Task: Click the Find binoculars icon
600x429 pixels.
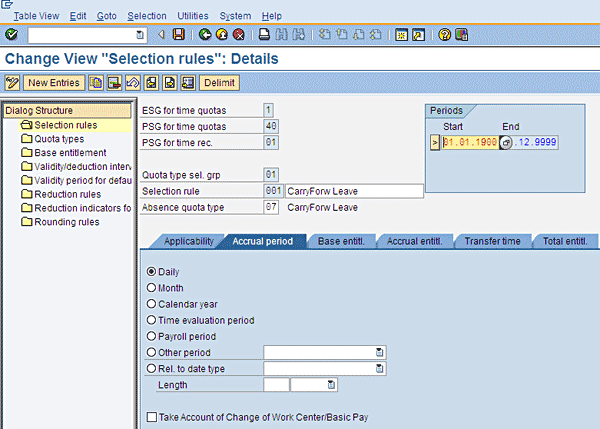Action: pyautogui.click(x=281, y=35)
